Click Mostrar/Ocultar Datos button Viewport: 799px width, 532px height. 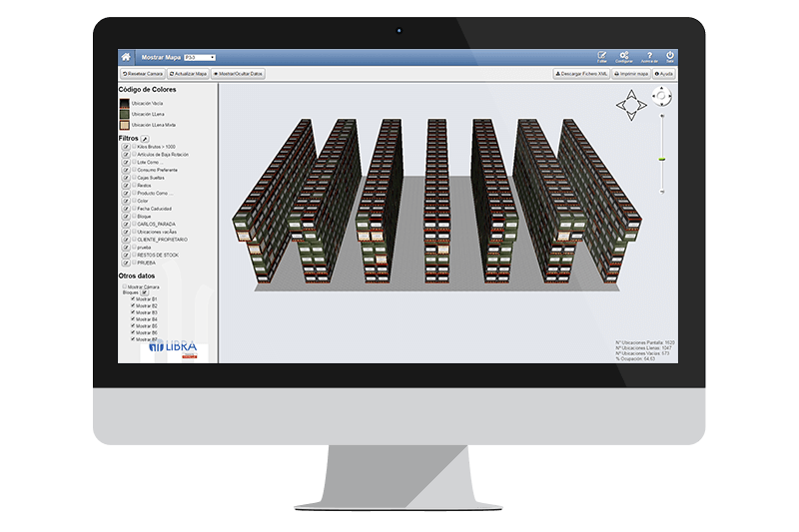pyautogui.click(x=238, y=74)
